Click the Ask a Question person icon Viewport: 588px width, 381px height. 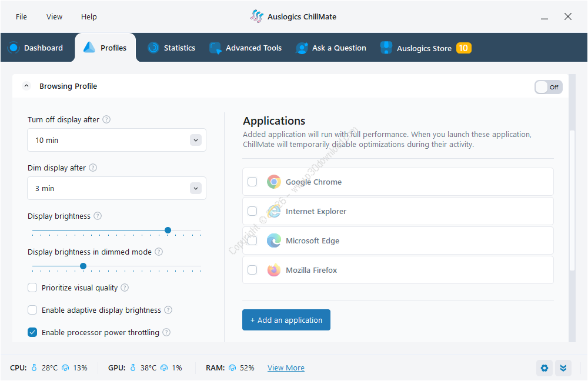pos(302,48)
